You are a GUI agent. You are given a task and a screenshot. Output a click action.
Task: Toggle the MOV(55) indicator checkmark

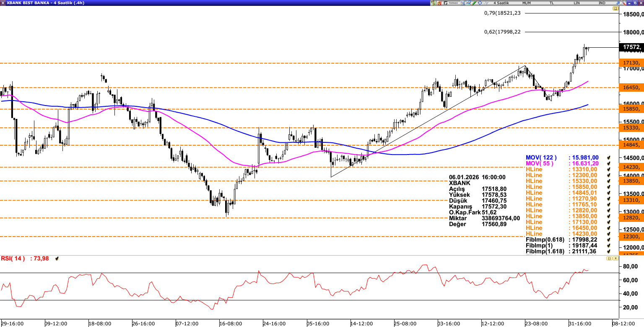608,163
